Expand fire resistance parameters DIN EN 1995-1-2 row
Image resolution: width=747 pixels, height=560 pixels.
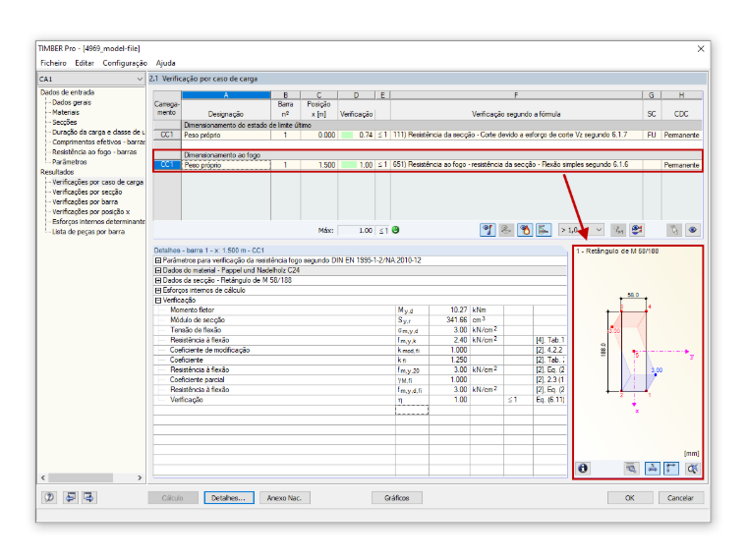158,260
